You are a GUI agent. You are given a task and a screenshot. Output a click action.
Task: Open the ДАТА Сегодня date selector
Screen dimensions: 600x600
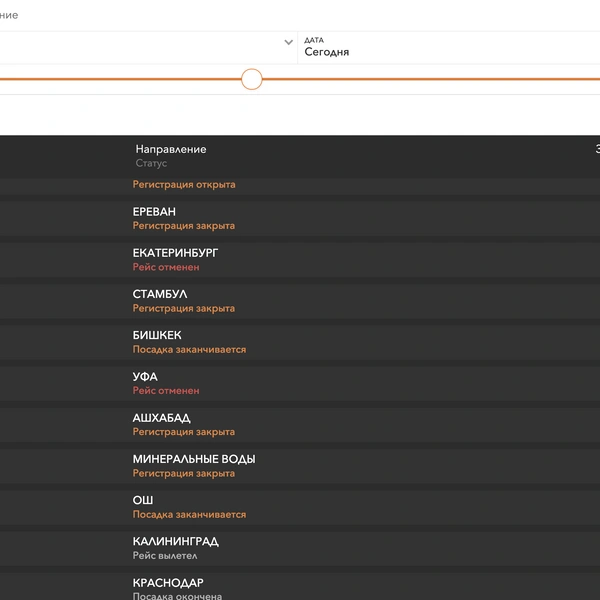tap(449, 48)
